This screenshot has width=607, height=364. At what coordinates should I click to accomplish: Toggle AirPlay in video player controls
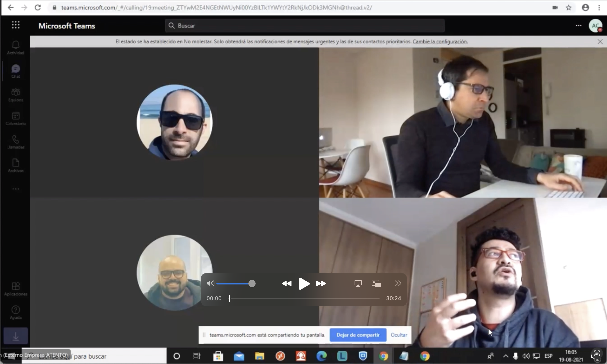tap(358, 284)
